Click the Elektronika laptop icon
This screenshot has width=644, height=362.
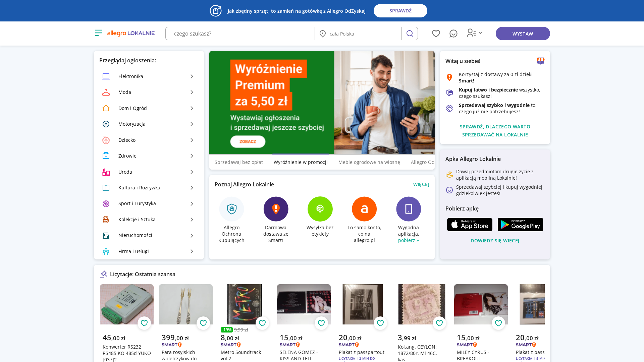106,76
